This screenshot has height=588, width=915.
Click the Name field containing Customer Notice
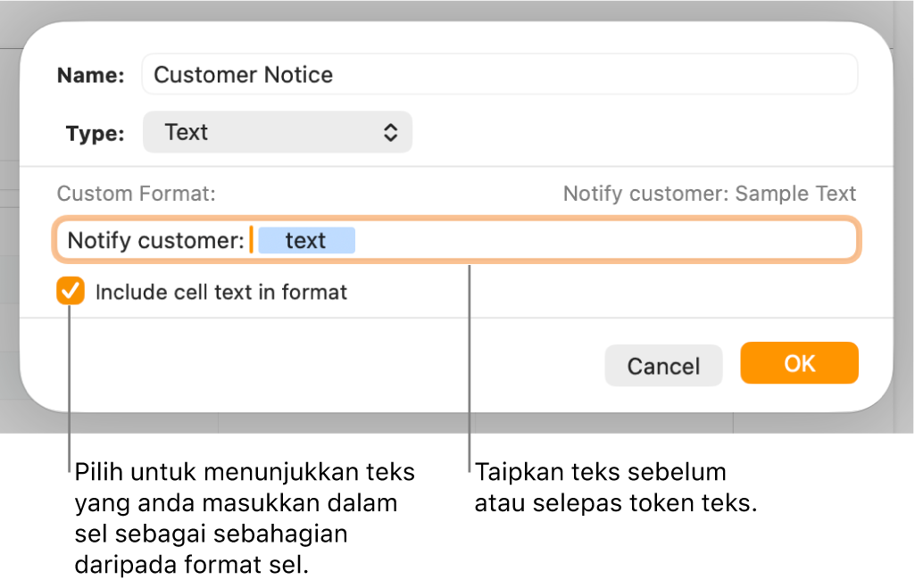tap(500, 75)
